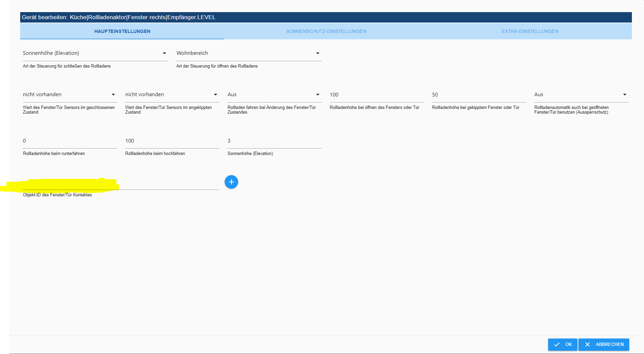Click the gekipptem Fenster height field with 50
This screenshot has width=644, height=354.
tap(479, 95)
